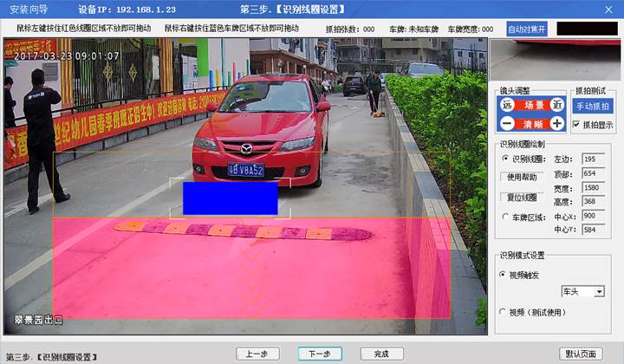
Task: Go back with 上一步 button
Action: click(256, 354)
